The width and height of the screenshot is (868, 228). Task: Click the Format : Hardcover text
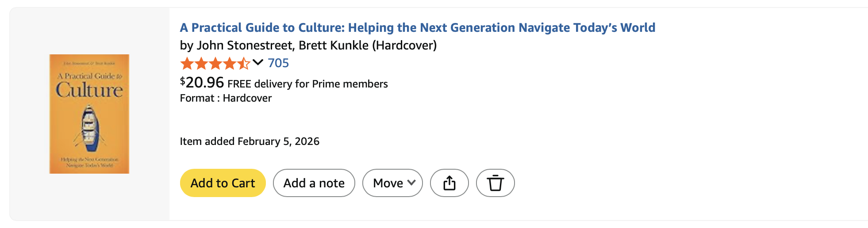226,98
